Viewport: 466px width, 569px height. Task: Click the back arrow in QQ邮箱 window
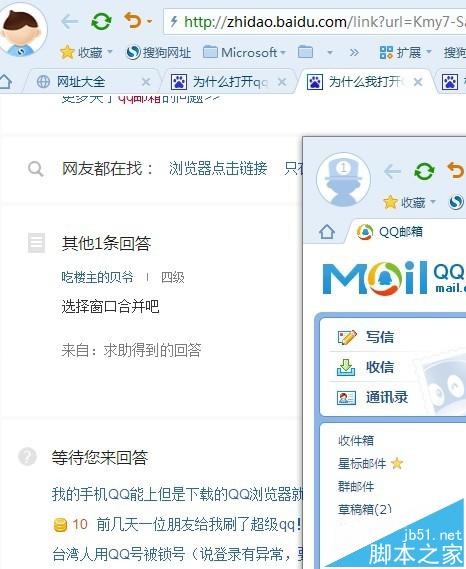392,172
